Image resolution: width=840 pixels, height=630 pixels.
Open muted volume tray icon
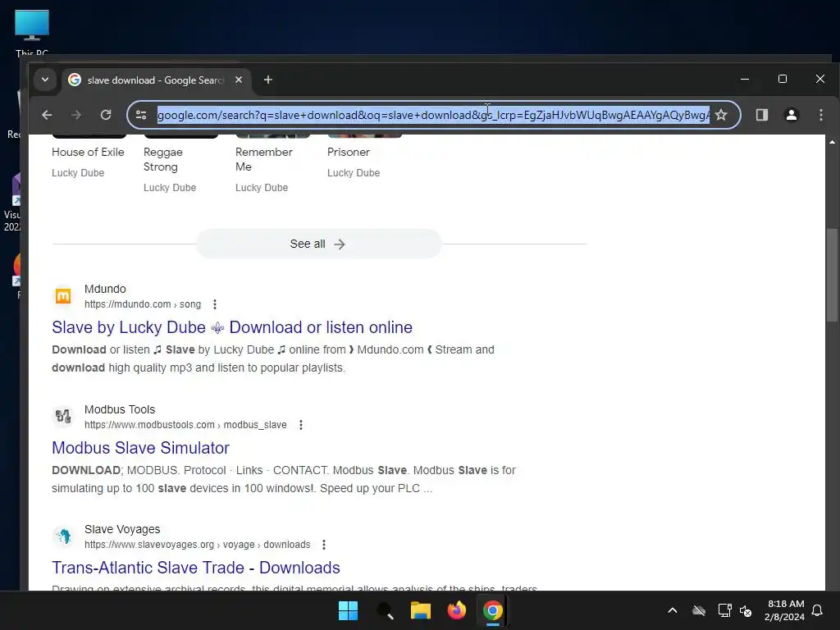tap(745, 610)
